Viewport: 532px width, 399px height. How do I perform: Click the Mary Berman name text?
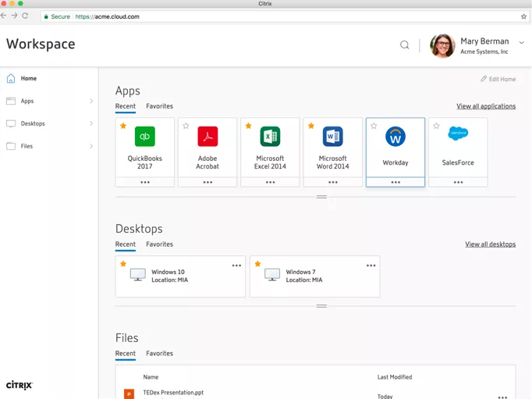click(484, 41)
